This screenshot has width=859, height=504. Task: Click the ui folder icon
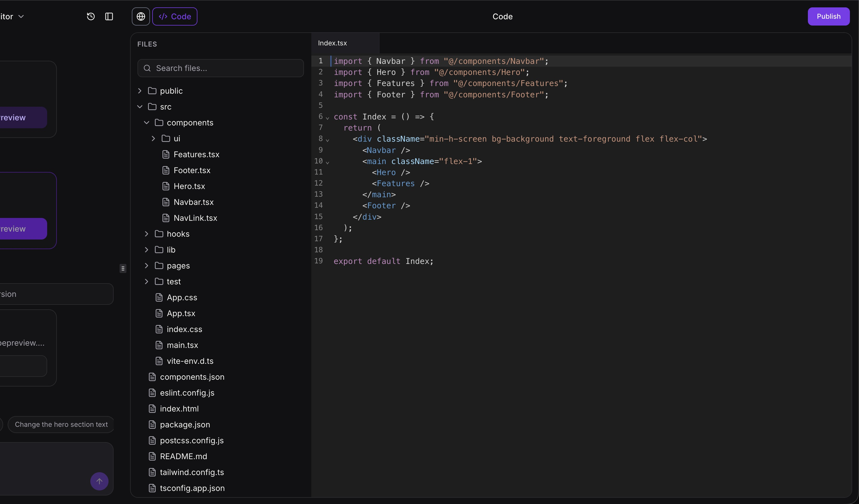tap(166, 138)
